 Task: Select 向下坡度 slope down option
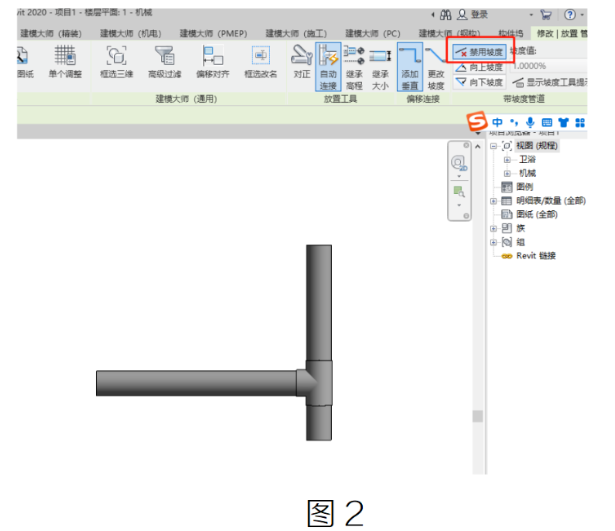click(x=479, y=82)
